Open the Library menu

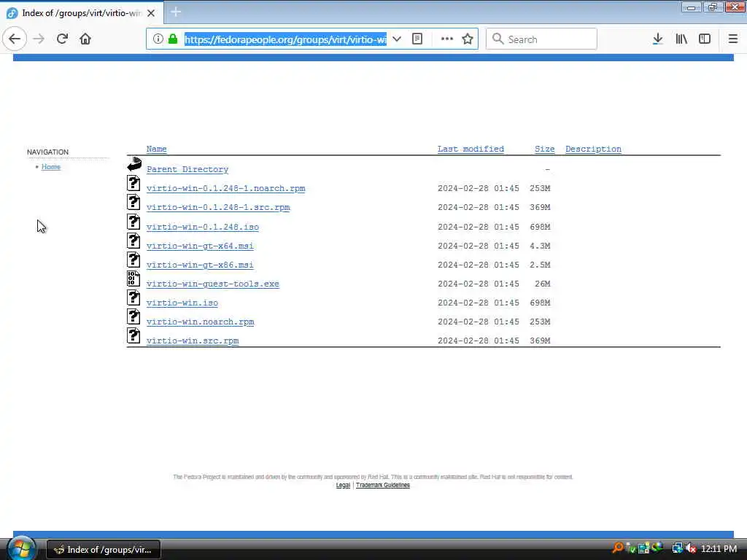pos(681,39)
